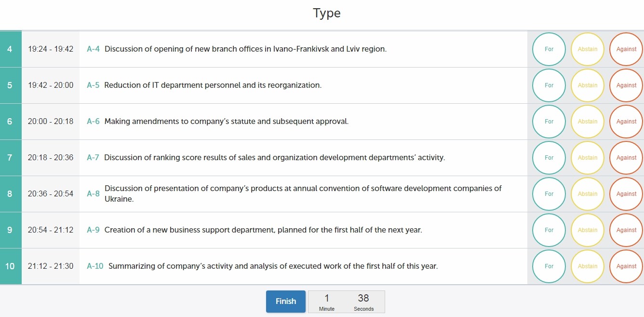This screenshot has height=317, width=644.
Task: Select For on summarizing company's activity
Action: point(549,266)
